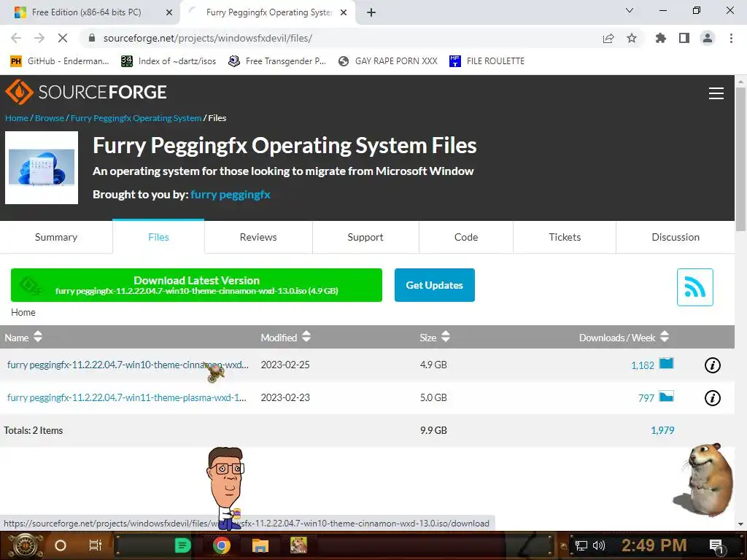The width and height of the screenshot is (747, 560).
Task: Open the notification center icon
Action: [x=716, y=545]
